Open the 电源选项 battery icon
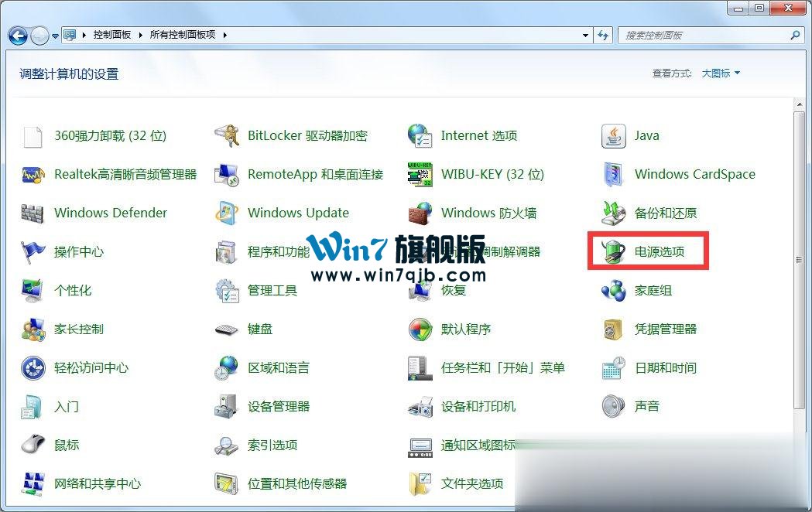812x512 pixels. coord(614,252)
